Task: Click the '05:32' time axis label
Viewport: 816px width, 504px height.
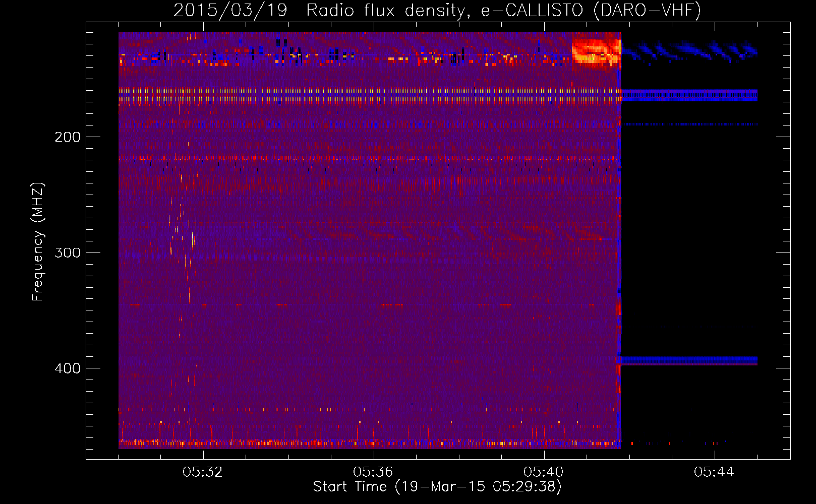Action: click(203, 472)
